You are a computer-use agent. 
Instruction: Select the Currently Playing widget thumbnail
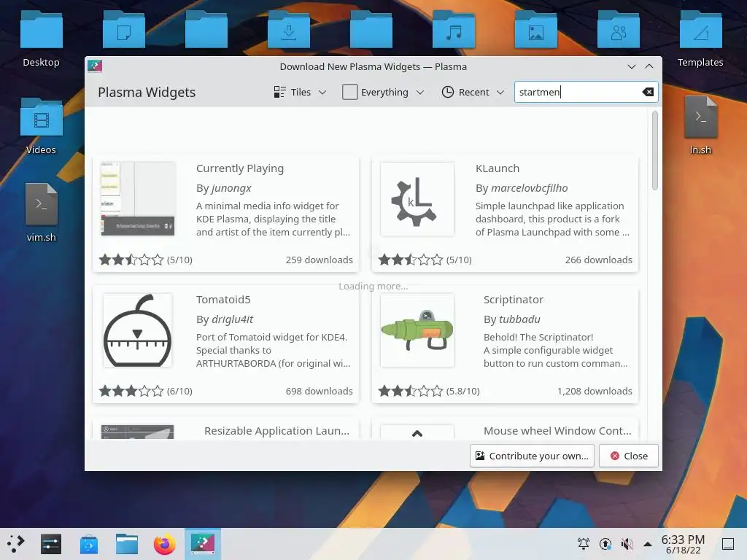pos(138,198)
